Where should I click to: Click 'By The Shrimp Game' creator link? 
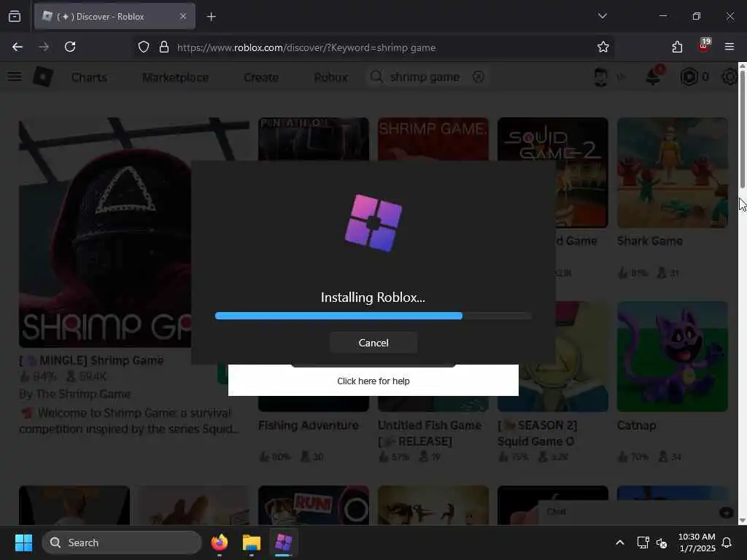coord(75,394)
